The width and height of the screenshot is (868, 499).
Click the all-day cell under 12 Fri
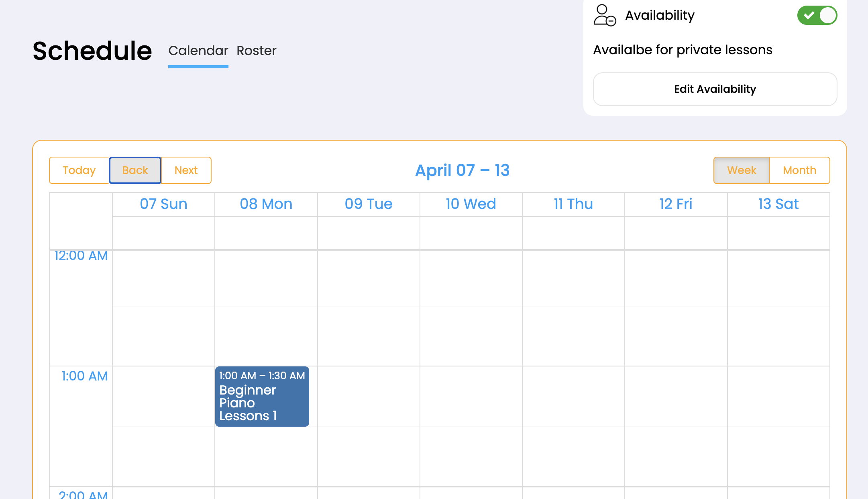676,233
